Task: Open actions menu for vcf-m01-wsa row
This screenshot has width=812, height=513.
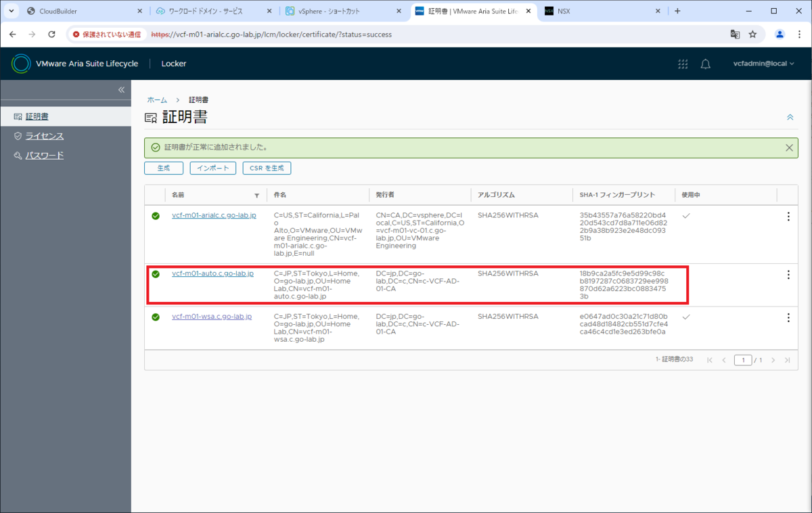Action: 788,317
